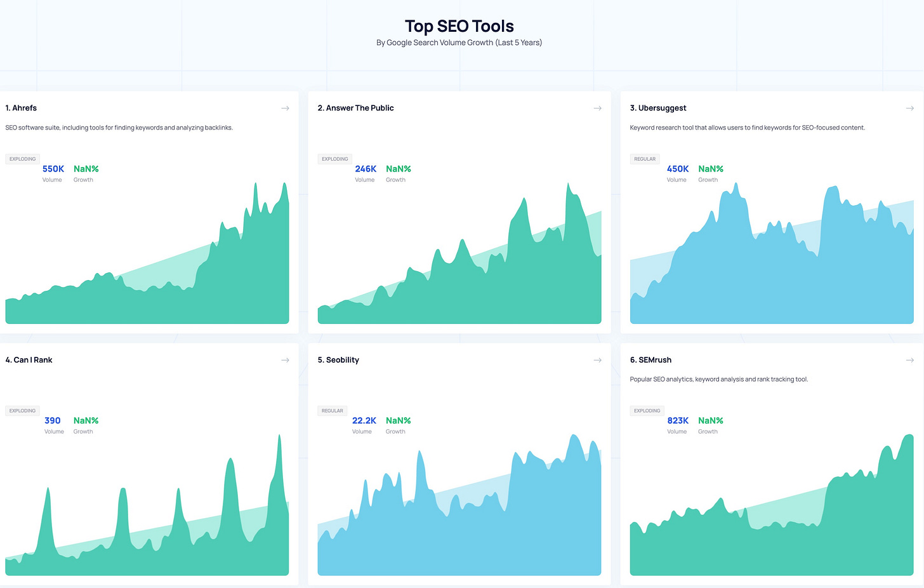Click the EXPLODING badge on Can I Rank card
This screenshot has width=924, height=588.
coord(22,411)
